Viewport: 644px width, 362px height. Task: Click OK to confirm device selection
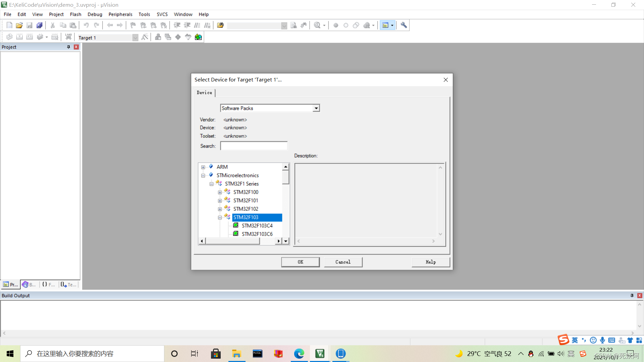(300, 262)
